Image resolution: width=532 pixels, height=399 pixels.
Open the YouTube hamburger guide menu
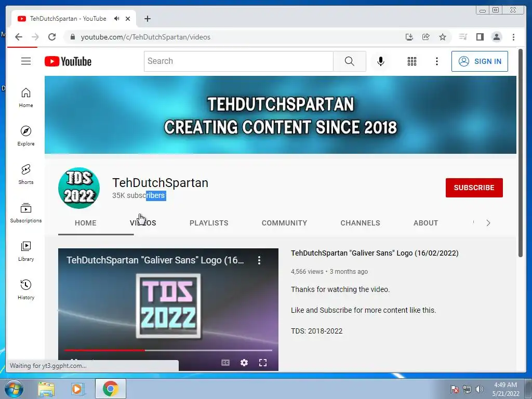point(26,61)
